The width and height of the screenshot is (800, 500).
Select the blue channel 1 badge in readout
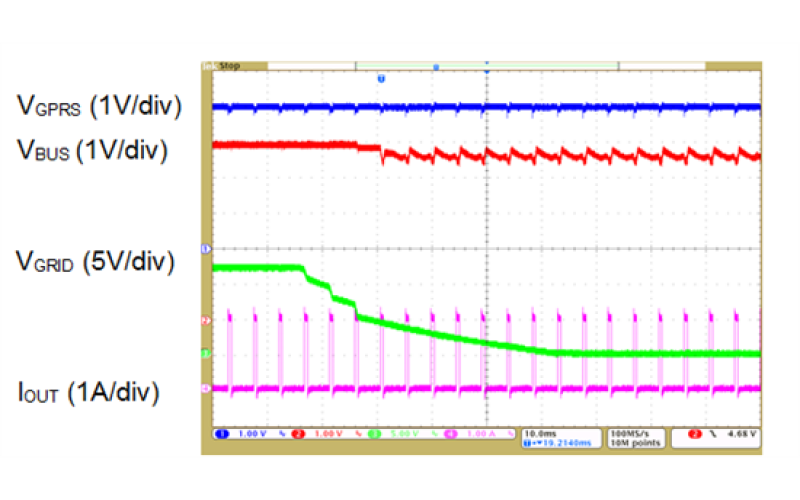222,435
